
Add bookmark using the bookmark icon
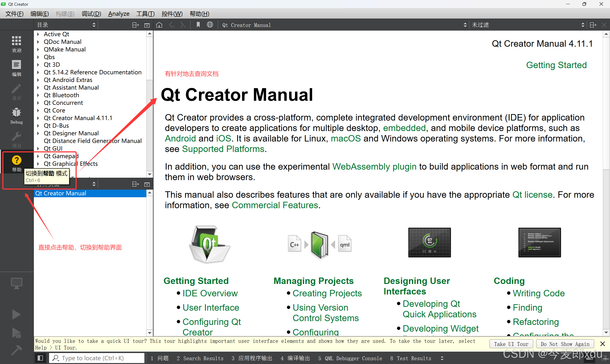coord(198,25)
